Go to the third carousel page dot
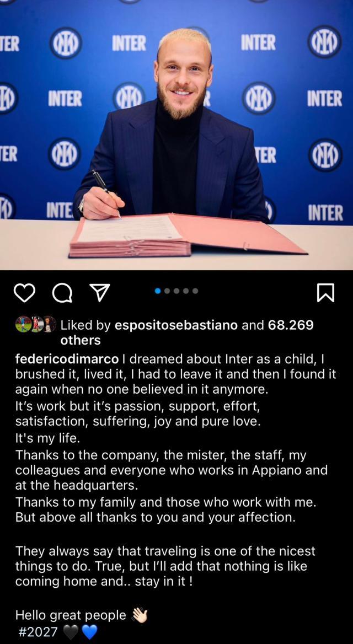 177,291
